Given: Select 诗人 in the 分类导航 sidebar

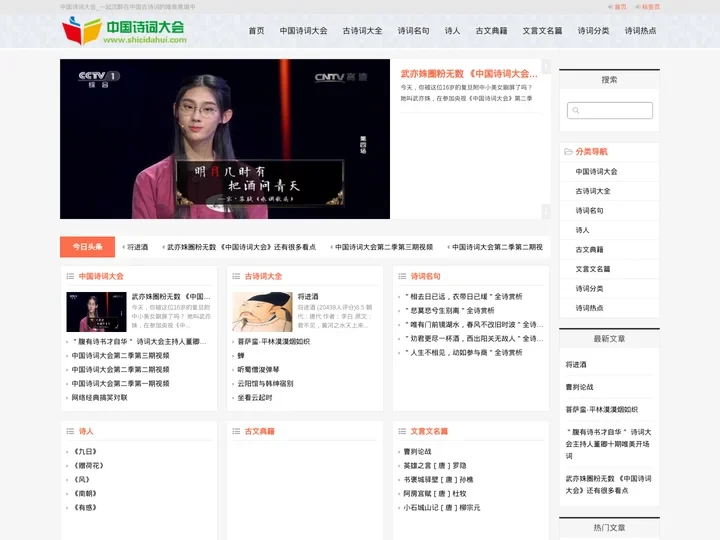Looking at the screenshot, I should click(582, 230).
